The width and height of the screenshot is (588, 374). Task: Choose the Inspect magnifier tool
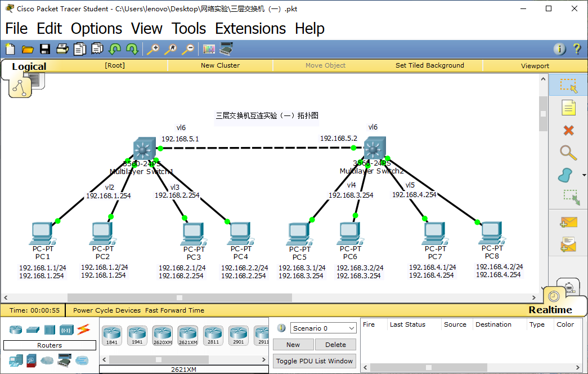pos(568,153)
